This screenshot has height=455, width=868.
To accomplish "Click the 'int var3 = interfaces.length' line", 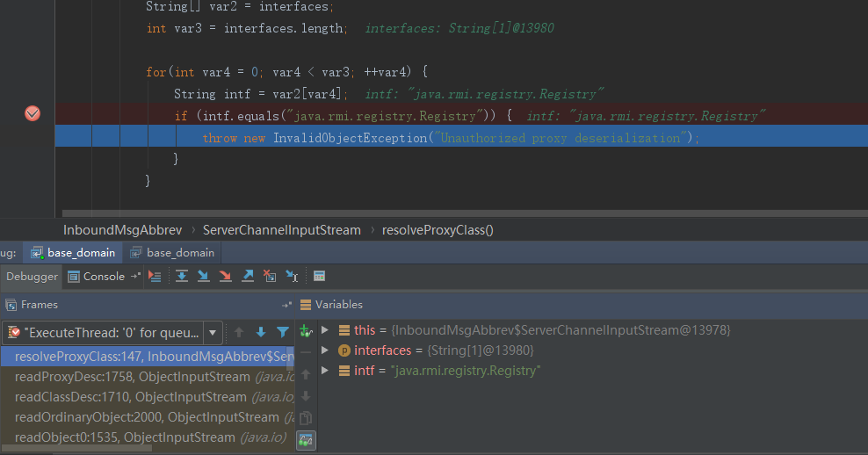I will point(247,28).
